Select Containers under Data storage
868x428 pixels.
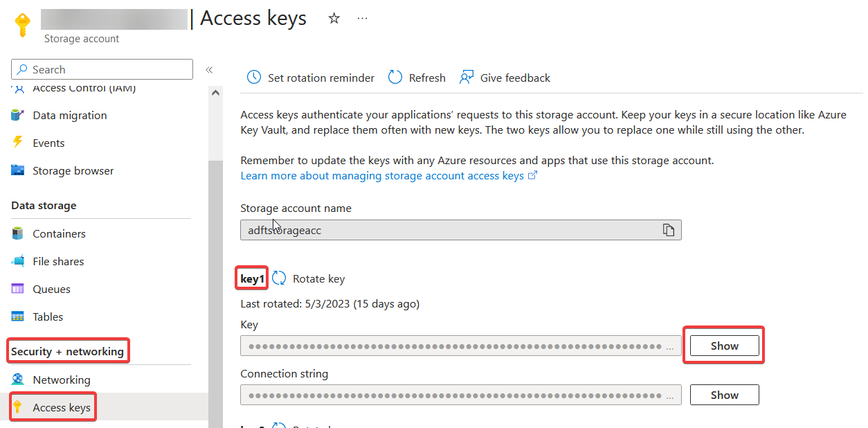pyautogui.click(x=59, y=234)
